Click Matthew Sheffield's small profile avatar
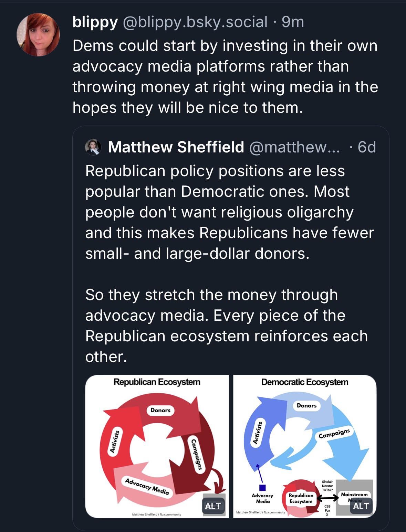406x532 pixels. (x=93, y=147)
